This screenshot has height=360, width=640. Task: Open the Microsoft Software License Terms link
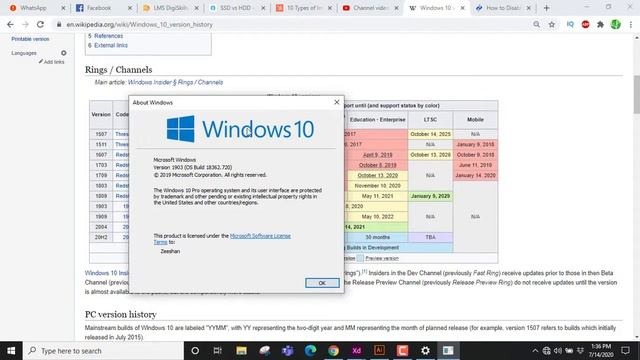pos(260,236)
